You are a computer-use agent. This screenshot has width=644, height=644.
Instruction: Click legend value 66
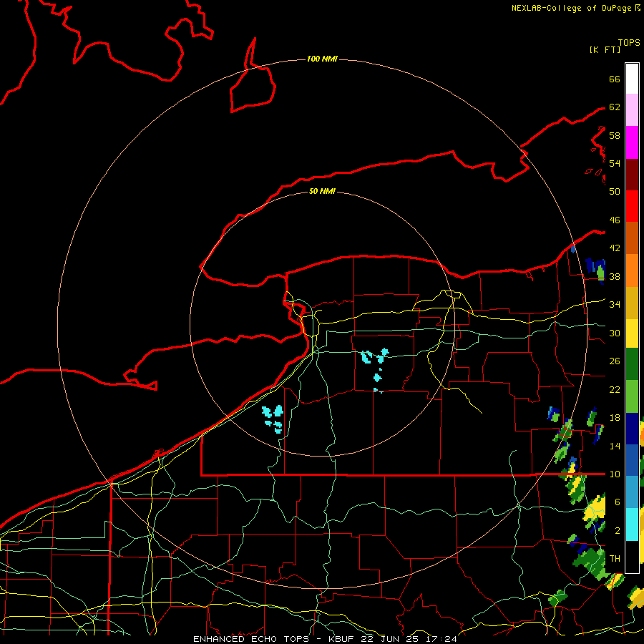[615, 79]
